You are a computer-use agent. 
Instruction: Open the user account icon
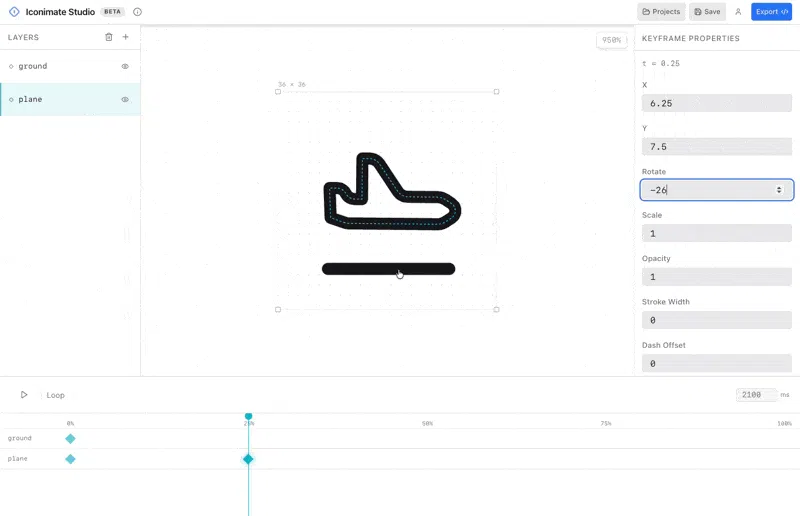(738, 12)
